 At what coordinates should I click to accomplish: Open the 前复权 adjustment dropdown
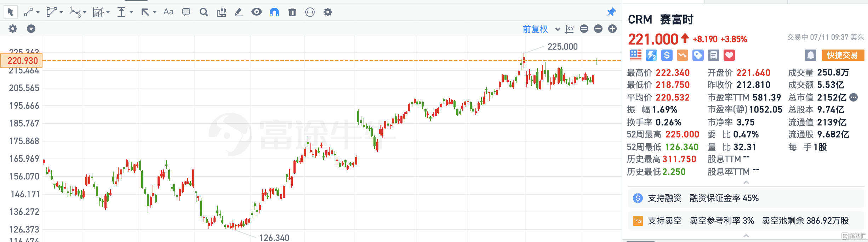pos(541,29)
